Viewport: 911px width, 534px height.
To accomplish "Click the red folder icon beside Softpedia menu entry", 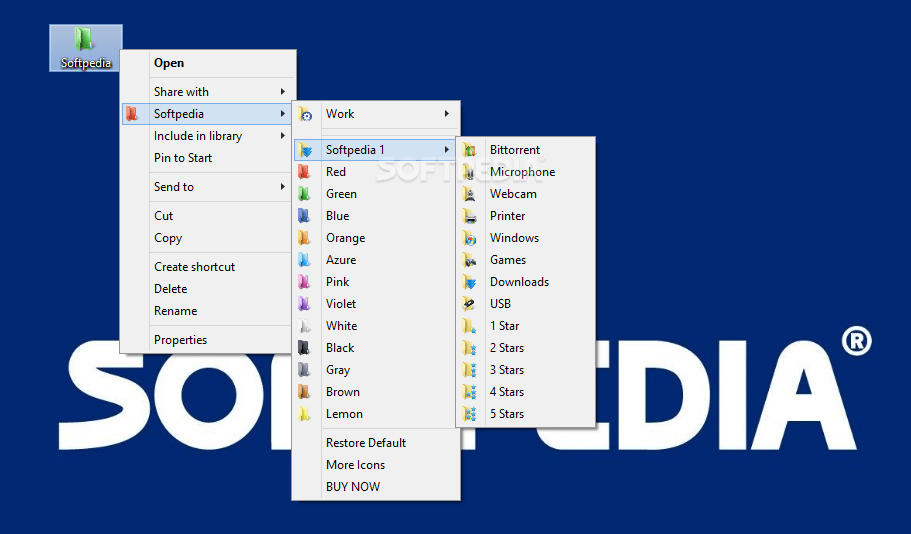I will pyautogui.click(x=132, y=114).
